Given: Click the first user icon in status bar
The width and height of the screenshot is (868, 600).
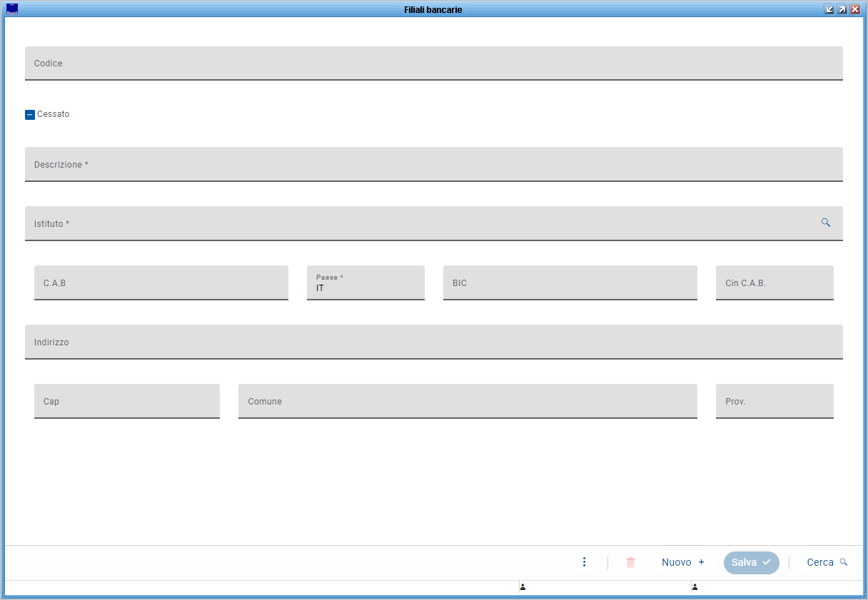Looking at the screenshot, I should [x=523, y=587].
